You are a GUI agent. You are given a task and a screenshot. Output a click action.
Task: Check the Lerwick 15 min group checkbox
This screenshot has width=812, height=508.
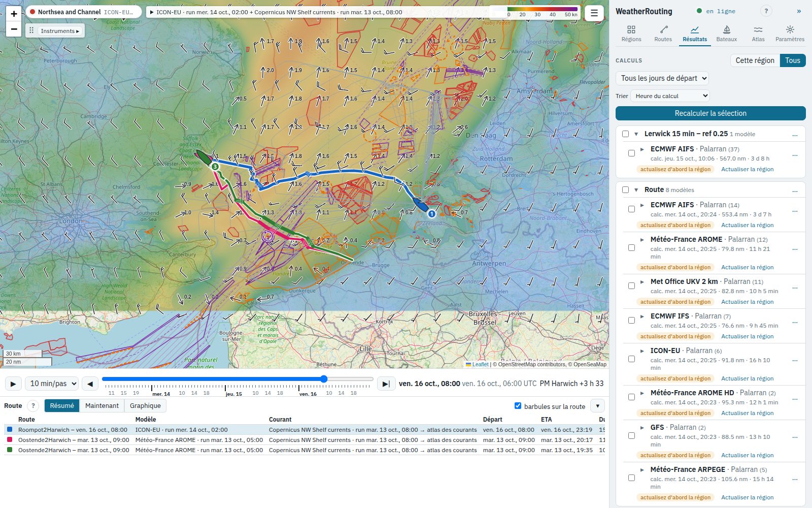click(625, 134)
